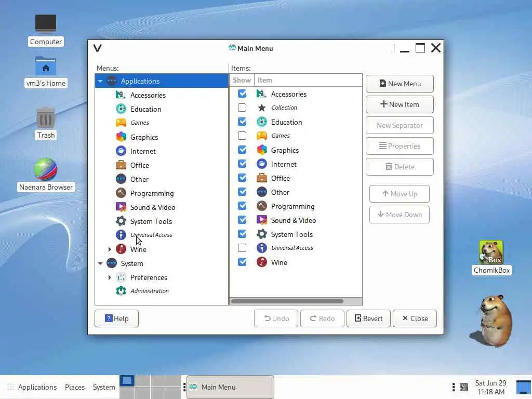Select Main Menu taskbar window button
The image size is (532, 399).
[230, 387]
